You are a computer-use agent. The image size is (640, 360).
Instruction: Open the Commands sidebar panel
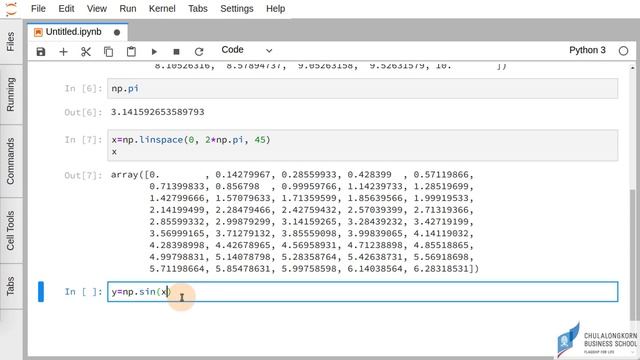[x=11, y=161]
